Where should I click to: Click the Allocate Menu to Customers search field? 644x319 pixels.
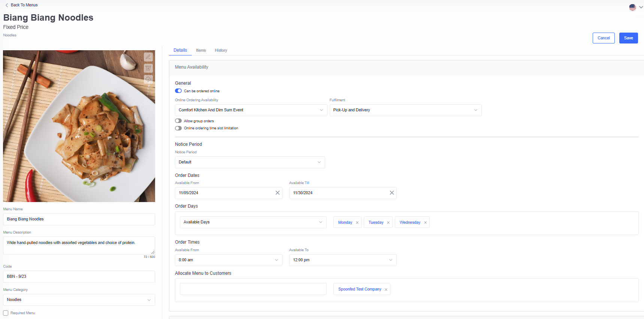253,289
